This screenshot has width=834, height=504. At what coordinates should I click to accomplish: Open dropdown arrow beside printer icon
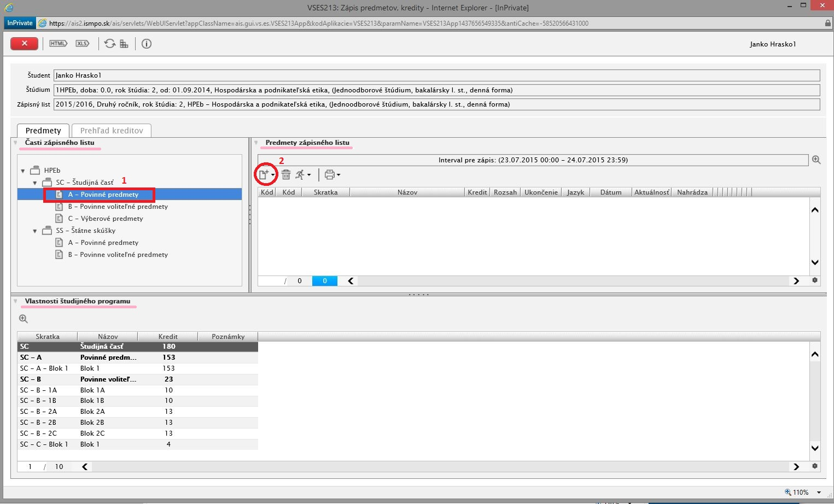pos(339,175)
